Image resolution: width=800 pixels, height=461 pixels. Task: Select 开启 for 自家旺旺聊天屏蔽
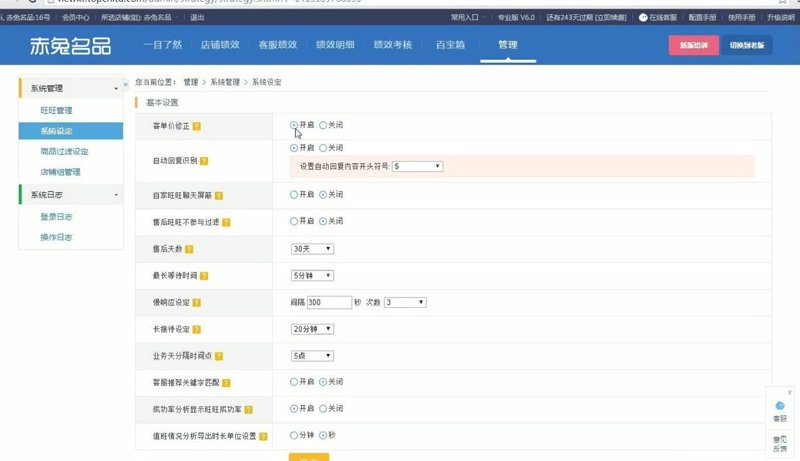(294, 195)
